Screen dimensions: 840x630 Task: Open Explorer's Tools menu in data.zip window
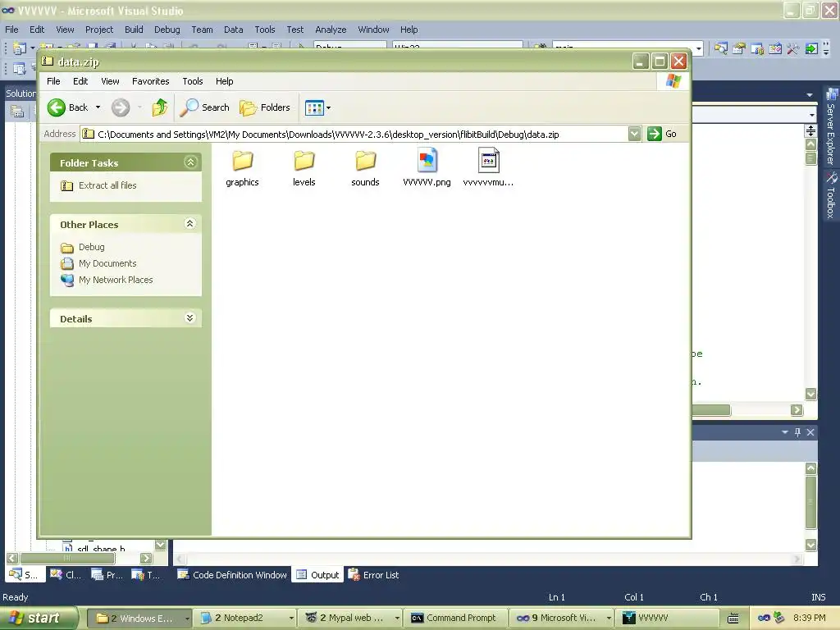coord(192,81)
